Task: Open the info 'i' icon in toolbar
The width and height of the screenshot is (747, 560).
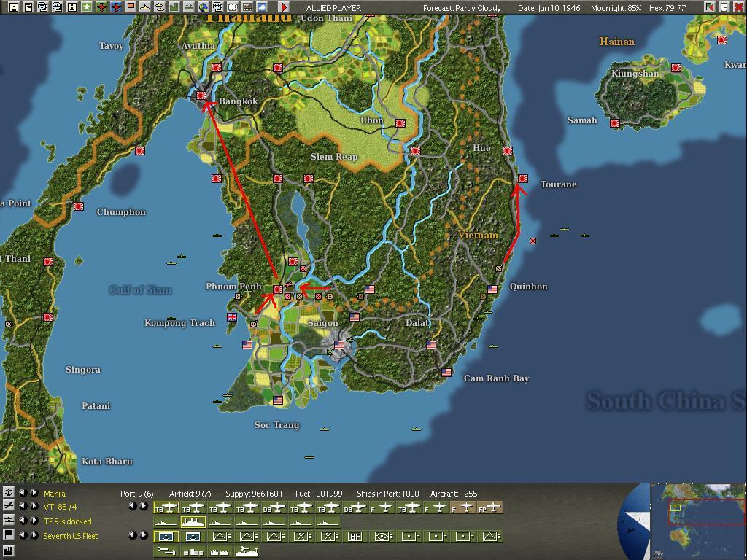Action: 72,7
